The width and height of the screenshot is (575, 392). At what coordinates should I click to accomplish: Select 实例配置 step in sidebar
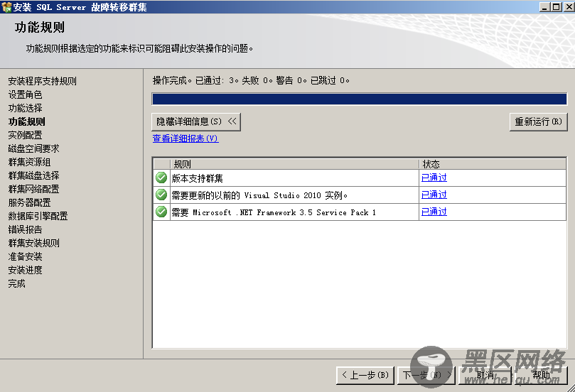coord(26,135)
